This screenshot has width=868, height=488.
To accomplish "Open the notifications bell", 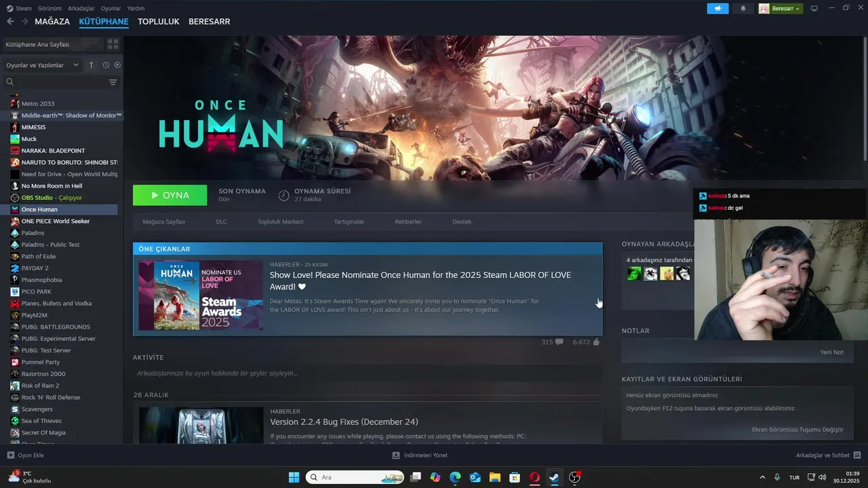I will [x=743, y=8].
